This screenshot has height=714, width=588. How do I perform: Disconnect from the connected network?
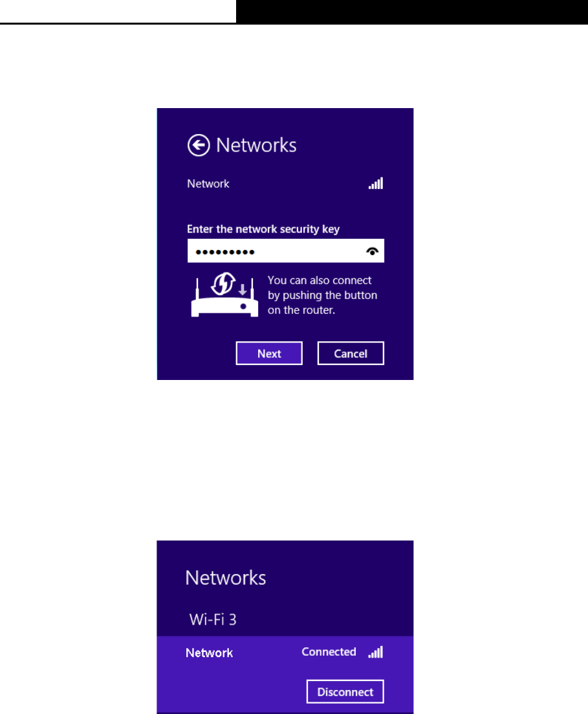tap(345, 692)
